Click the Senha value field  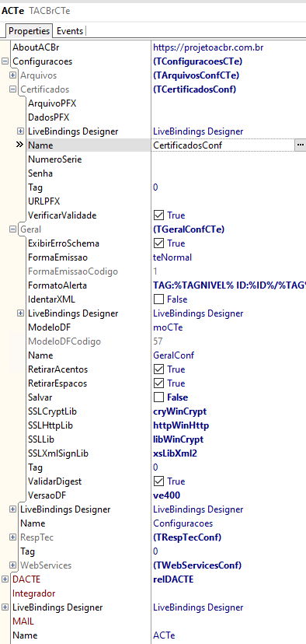228,173
